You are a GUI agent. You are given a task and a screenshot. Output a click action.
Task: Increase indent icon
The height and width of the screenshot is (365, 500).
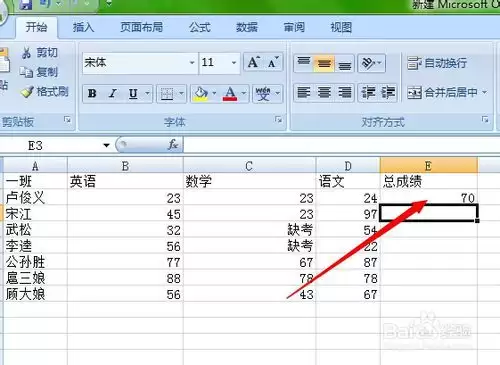pyautogui.click(x=388, y=93)
